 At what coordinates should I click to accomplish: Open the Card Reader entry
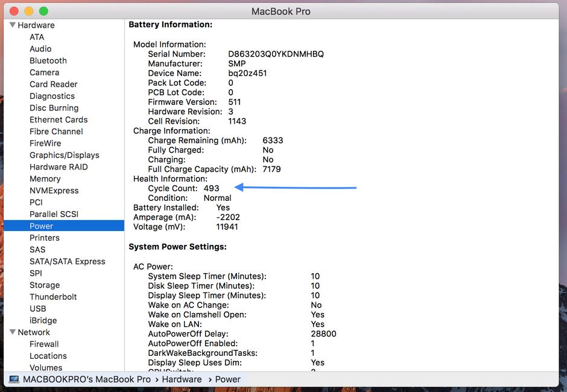pyautogui.click(x=54, y=84)
